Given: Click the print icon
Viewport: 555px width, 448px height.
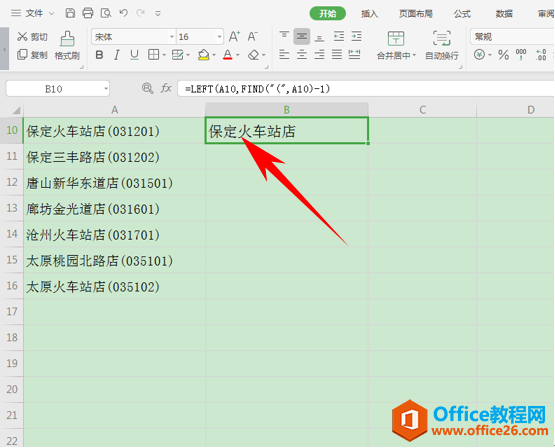Looking at the screenshot, I should pos(88,13).
